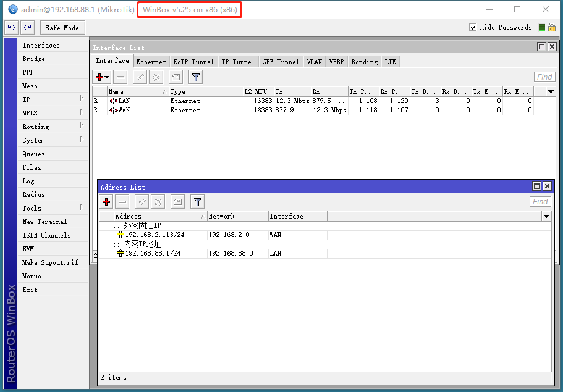Select address 192.168.88.1/24
Viewport: 563px width, 392px height.
[325, 254]
